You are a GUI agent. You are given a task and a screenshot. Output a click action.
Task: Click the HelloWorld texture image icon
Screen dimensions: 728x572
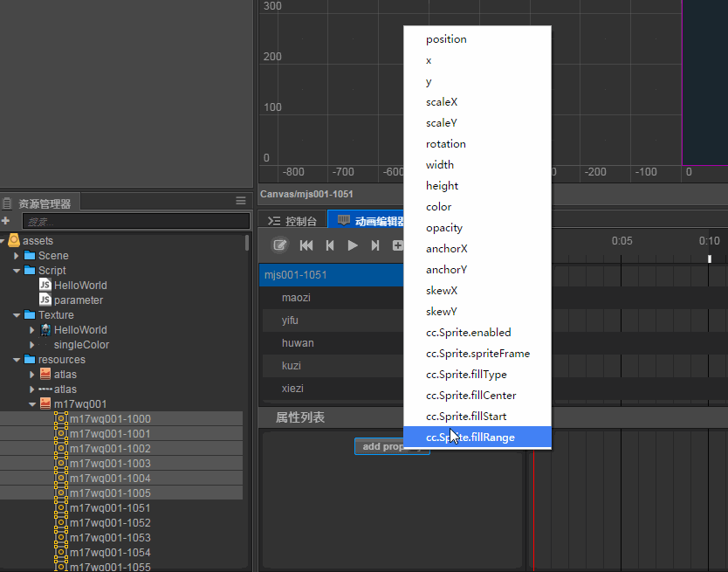(45, 329)
